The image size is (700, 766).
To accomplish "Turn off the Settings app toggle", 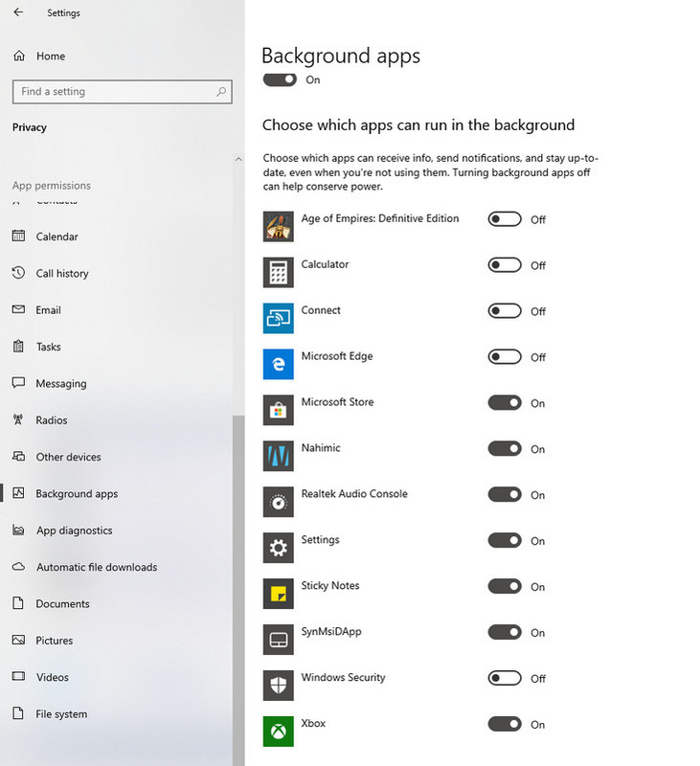I will coord(505,541).
